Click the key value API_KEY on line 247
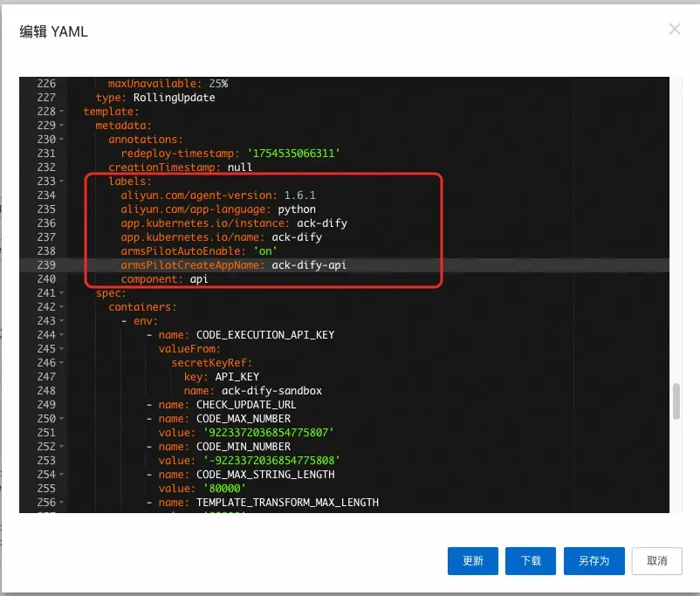The image size is (700, 596). (x=237, y=377)
